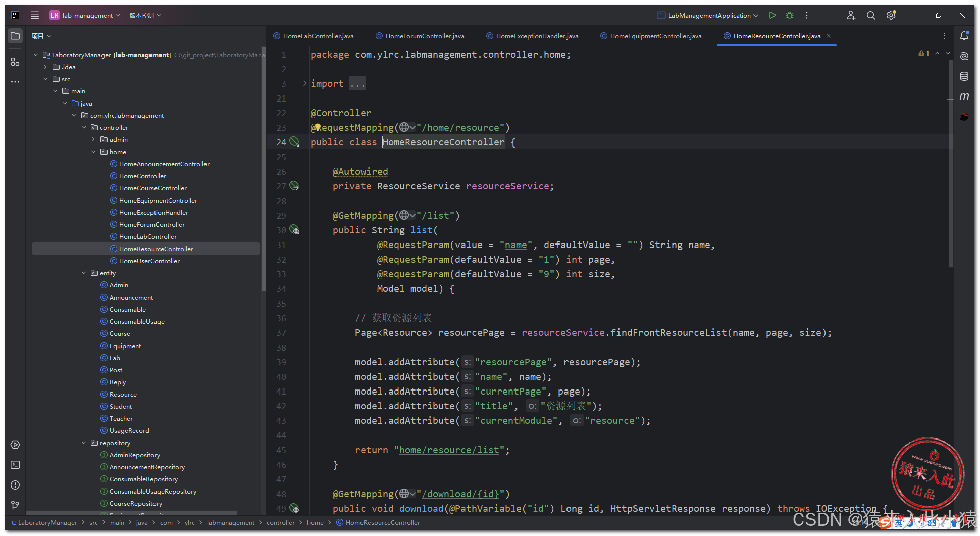Click the endpoint gutter icon on line 49
The height and width of the screenshot is (536, 980).
pyautogui.click(x=294, y=508)
